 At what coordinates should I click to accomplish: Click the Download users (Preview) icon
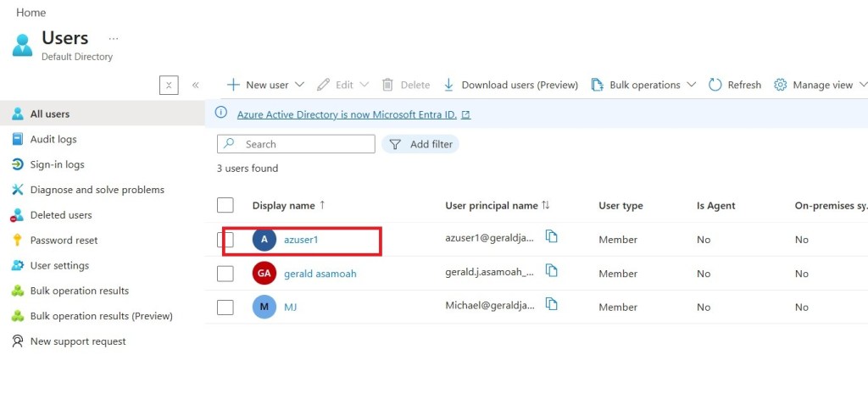coord(448,85)
